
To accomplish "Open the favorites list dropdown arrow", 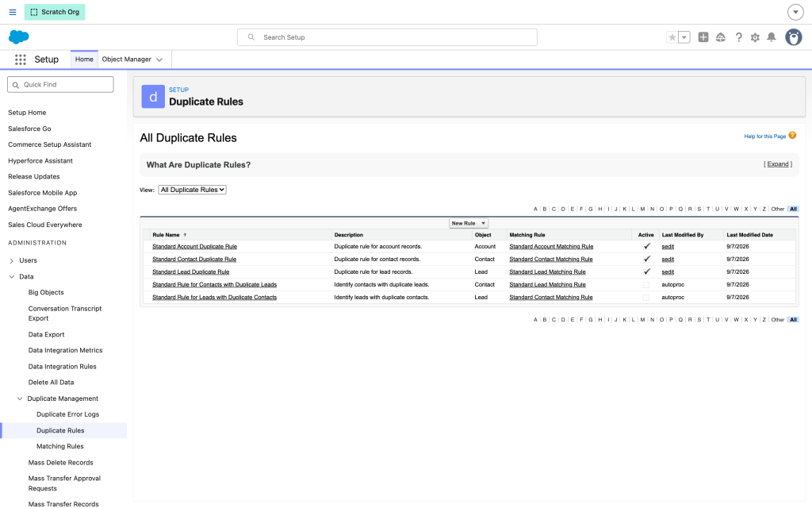I will point(684,37).
